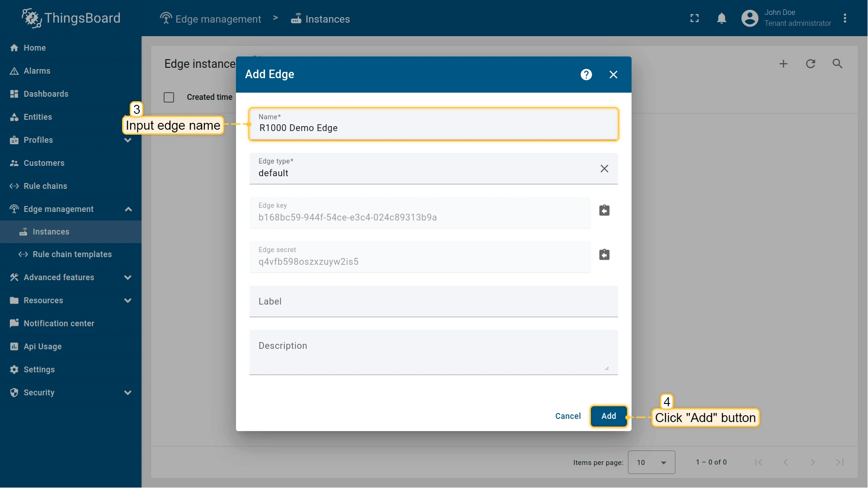Click the Description text area
868x488 pixels.
(433, 352)
